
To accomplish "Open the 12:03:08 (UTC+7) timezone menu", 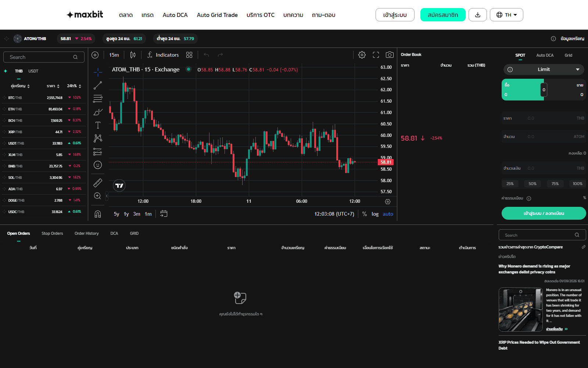I will (334, 214).
